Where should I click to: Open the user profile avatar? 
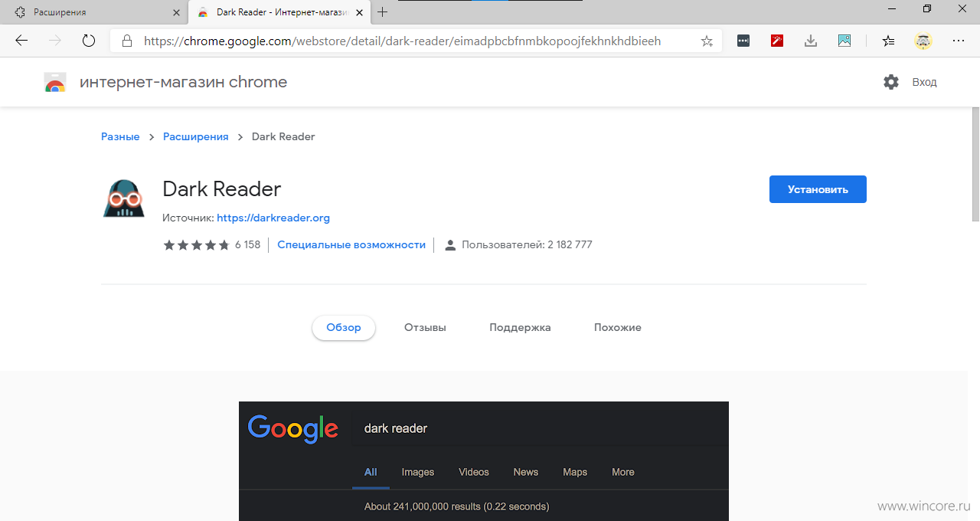[923, 41]
